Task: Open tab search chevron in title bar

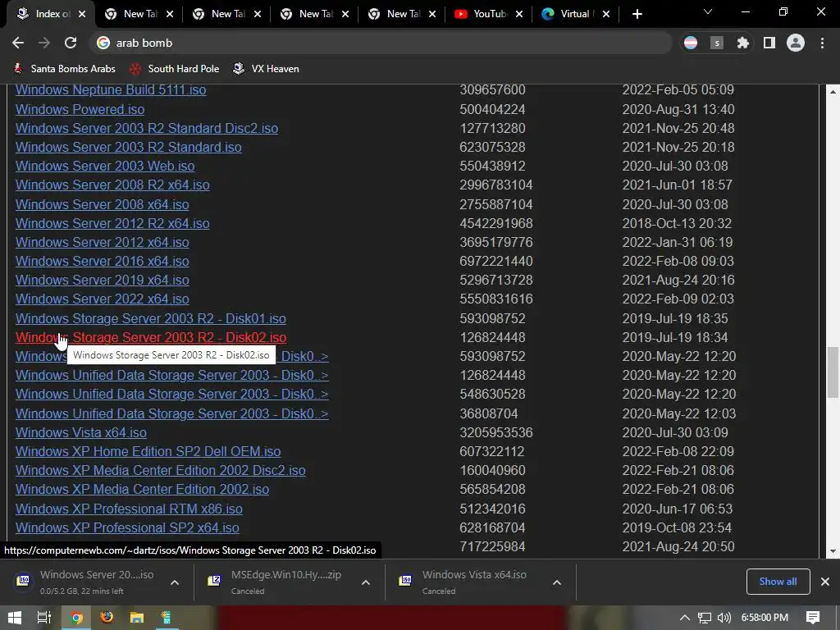Action: (x=708, y=11)
